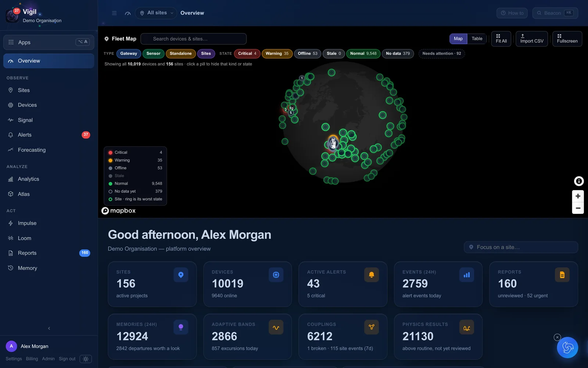Open Forecasting from the sidebar
588x368 pixels.
tap(49, 150)
